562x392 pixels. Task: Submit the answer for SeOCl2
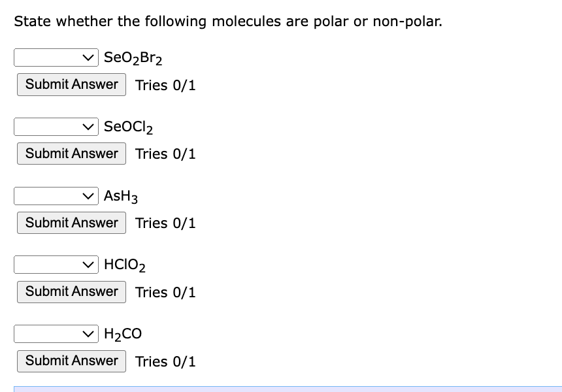tap(71, 154)
